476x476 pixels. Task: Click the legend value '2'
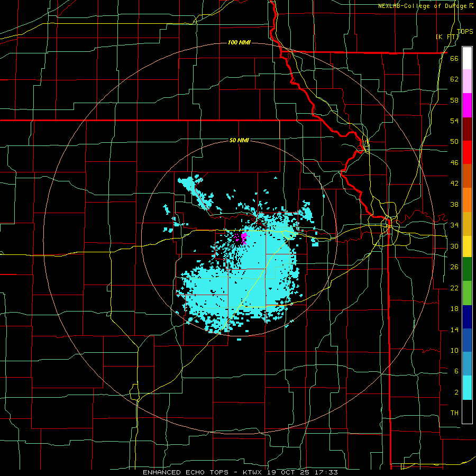(456, 392)
